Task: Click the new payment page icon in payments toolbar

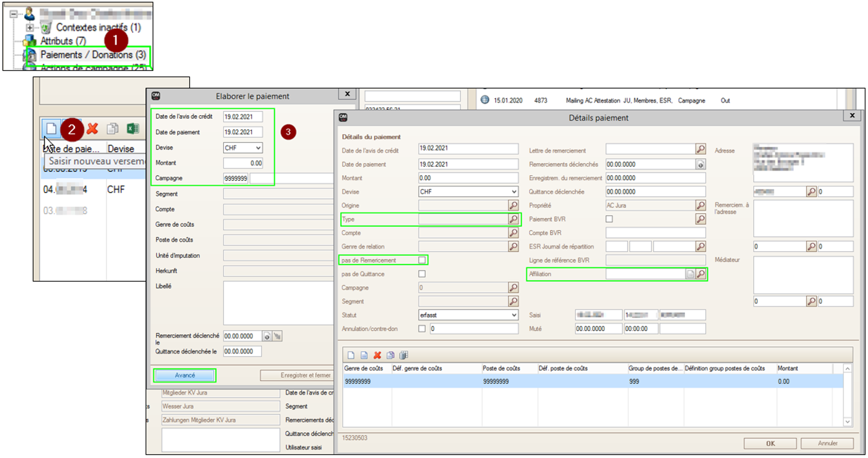Action: 51,129
